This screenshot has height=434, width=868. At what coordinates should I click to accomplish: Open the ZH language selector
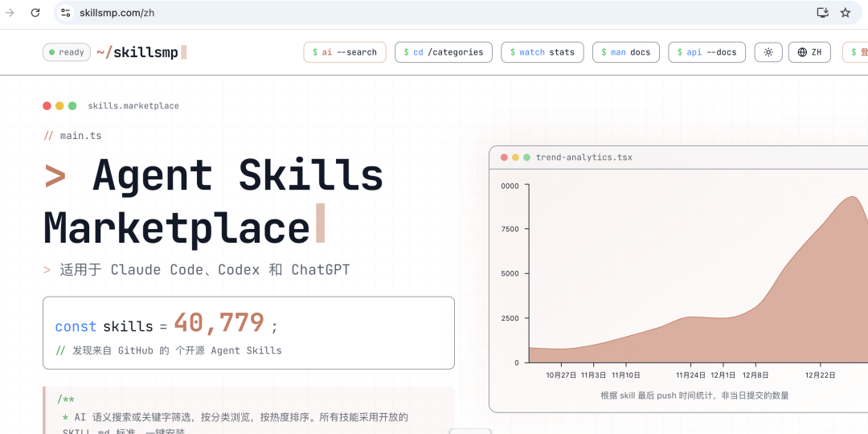coord(809,52)
